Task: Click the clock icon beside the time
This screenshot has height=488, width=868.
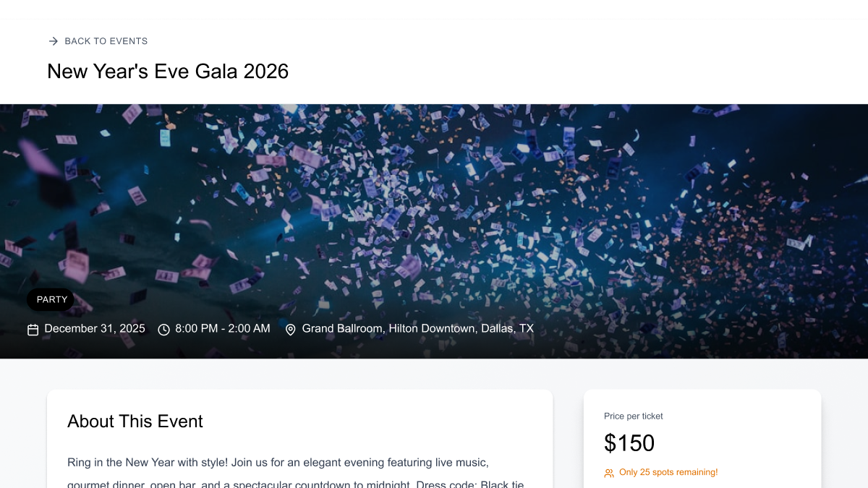Action: click(x=164, y=330)
